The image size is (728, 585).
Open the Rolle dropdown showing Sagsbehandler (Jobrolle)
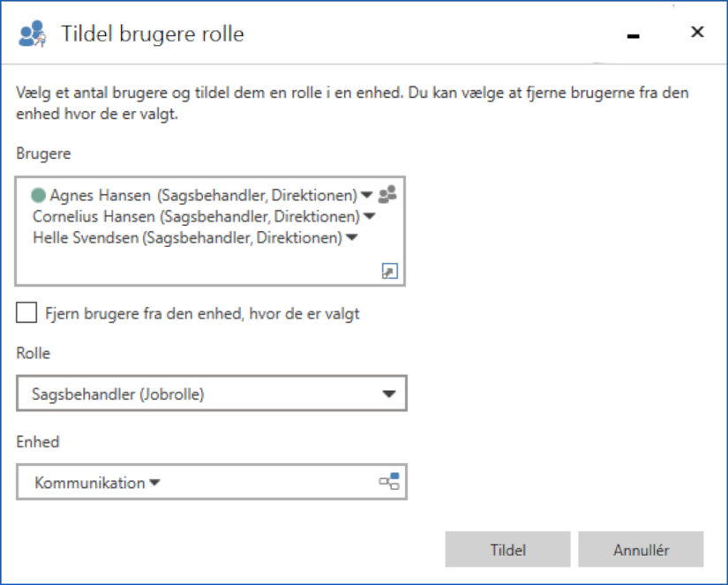pos(388,394)
